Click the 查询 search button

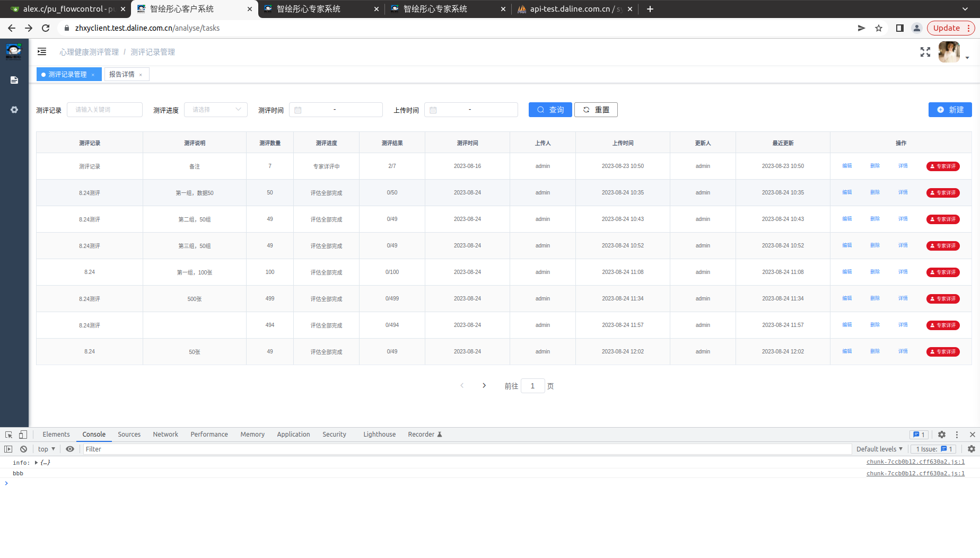pos(550,110)
